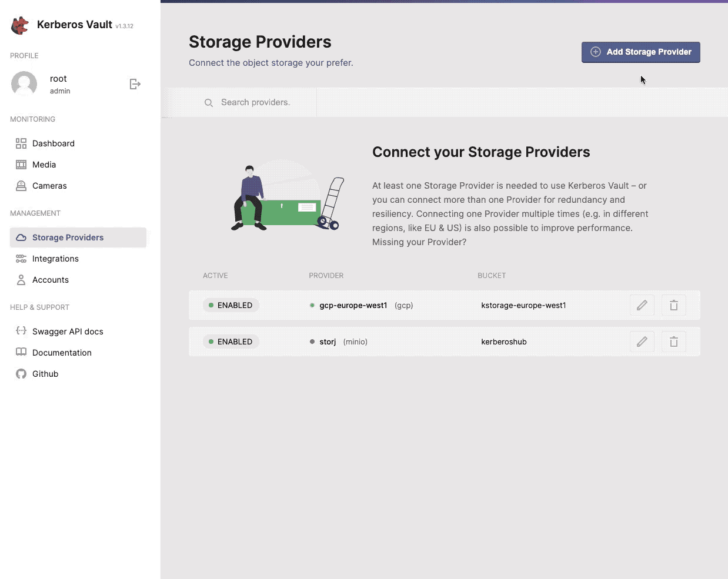This screenshot has width=728, height=579.
Task: Click the Integrations icon
Action: (21, 258)
